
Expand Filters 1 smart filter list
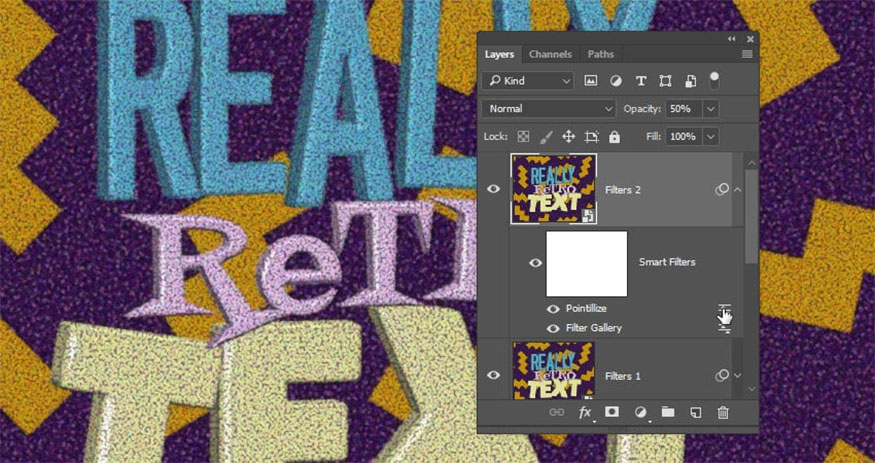(738, 376)
